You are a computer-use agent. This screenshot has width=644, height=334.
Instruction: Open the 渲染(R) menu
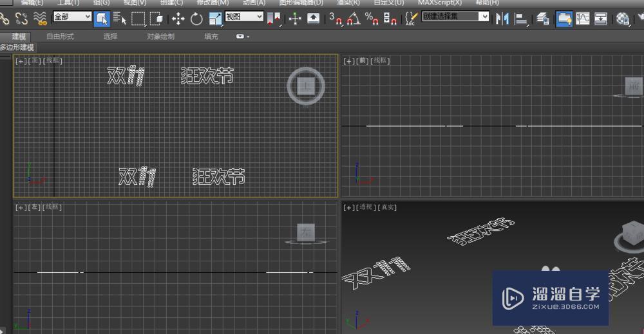tap(348, 3)
